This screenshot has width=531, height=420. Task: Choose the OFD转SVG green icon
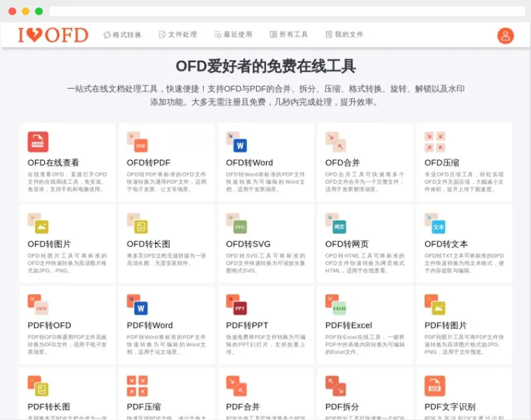click(x=236, y=223)
